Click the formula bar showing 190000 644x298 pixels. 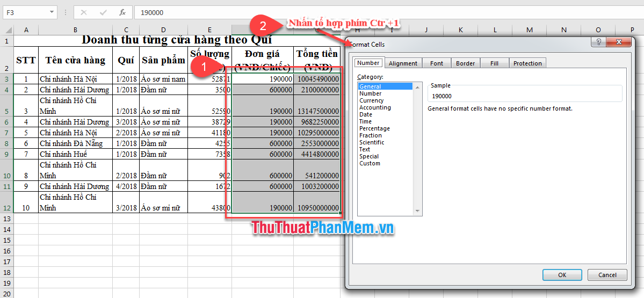[389, 12]
